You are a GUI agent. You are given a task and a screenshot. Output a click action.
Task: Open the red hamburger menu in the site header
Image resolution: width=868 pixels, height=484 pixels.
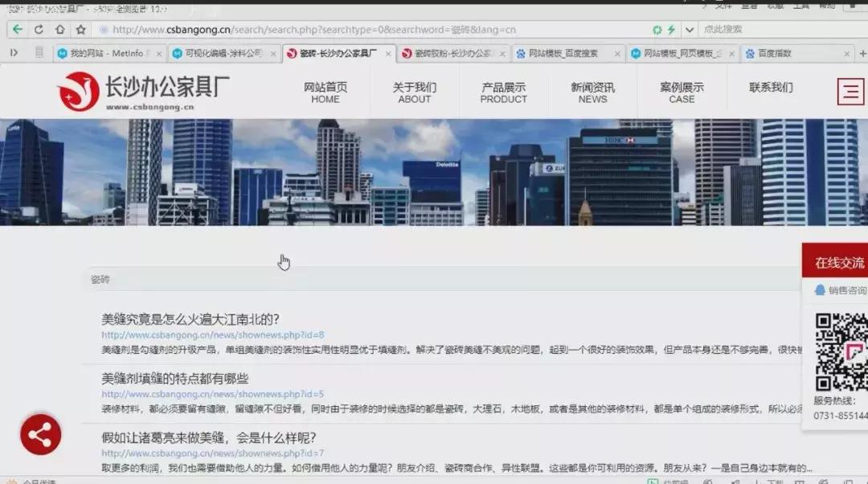point(850,92)
